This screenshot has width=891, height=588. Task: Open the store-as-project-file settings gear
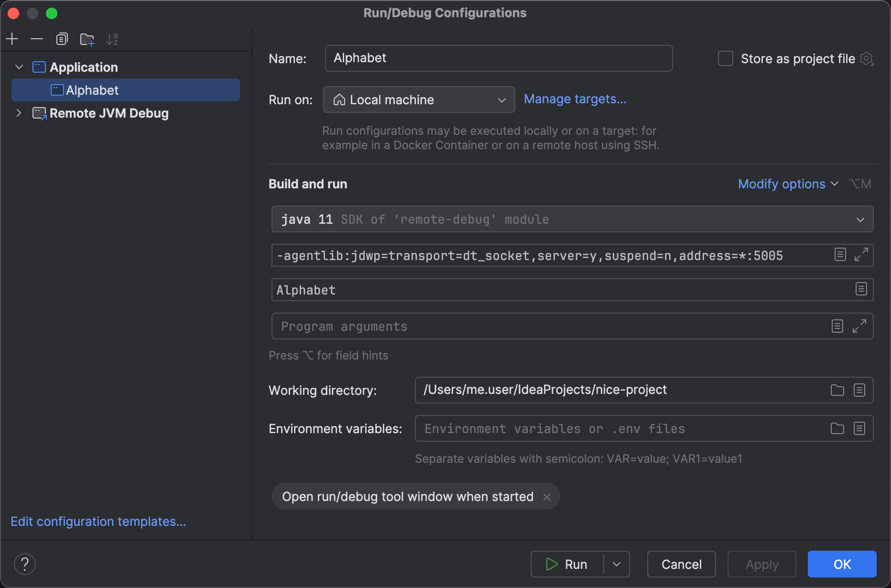867,58
